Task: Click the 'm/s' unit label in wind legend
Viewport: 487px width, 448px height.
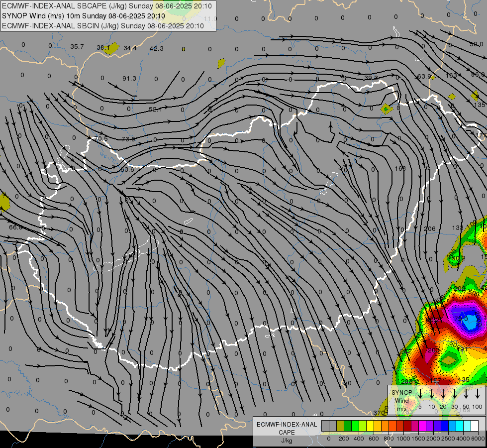Action: coord(401,409)
